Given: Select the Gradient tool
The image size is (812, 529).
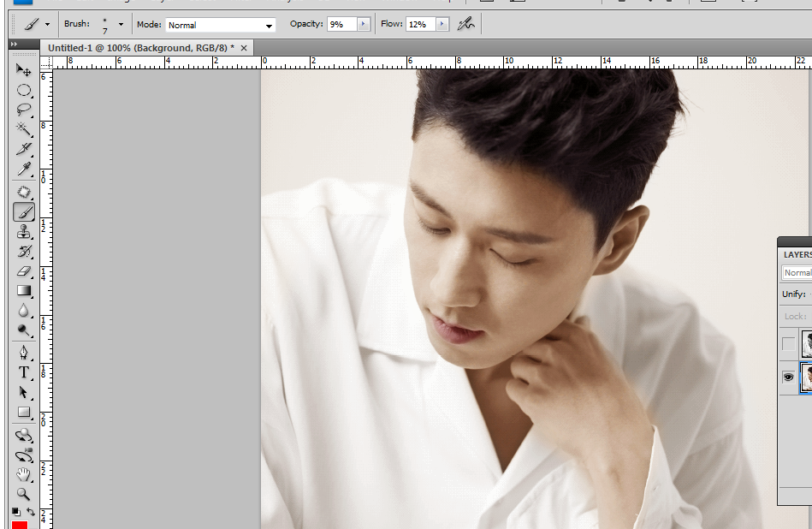Looking at the screenshot, I should point(23,291).
